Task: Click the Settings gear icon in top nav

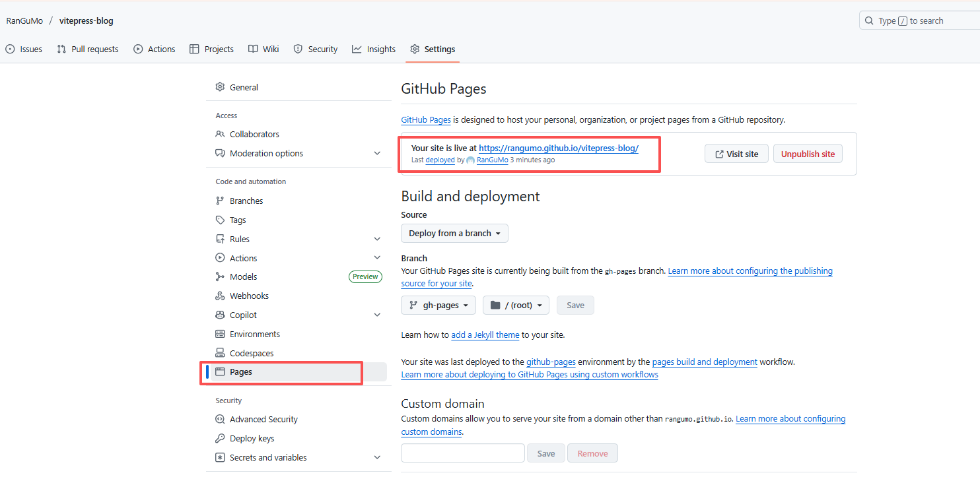Action: click(415, 49)
